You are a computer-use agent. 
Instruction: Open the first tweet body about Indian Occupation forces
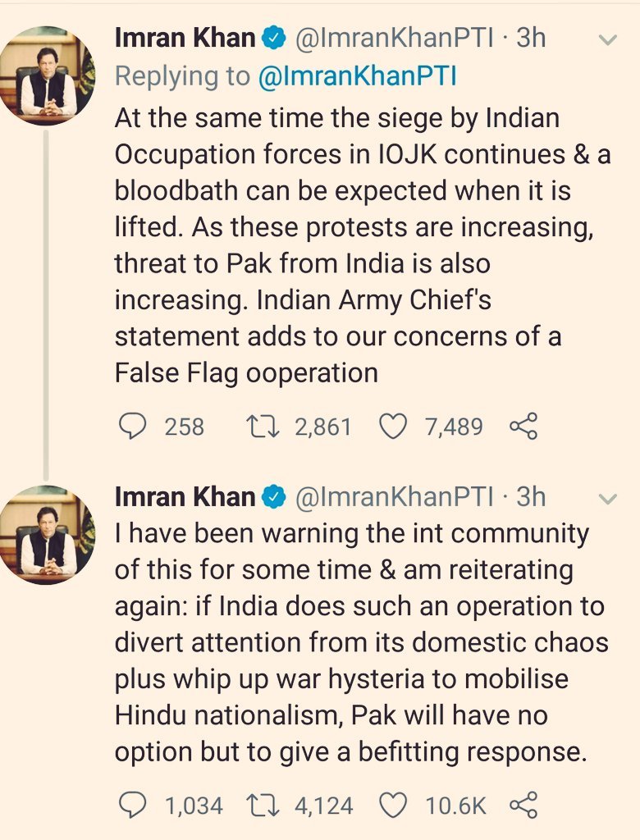coord(363,245)
